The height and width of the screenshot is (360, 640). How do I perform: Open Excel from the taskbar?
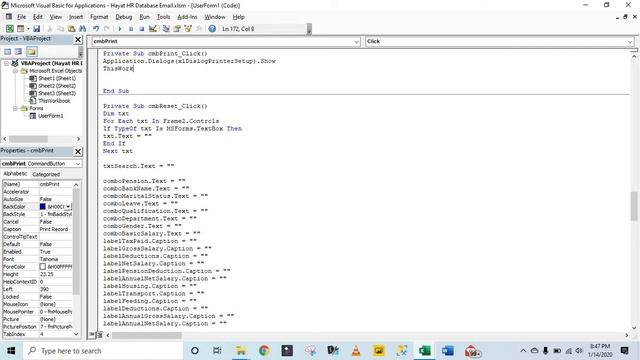[425, 351]
